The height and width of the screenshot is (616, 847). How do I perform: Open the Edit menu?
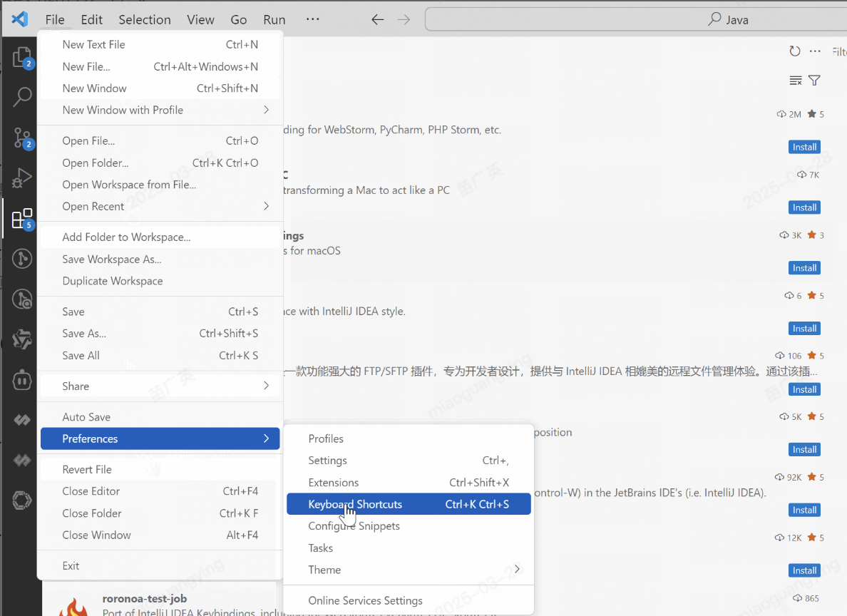[91, 20]
